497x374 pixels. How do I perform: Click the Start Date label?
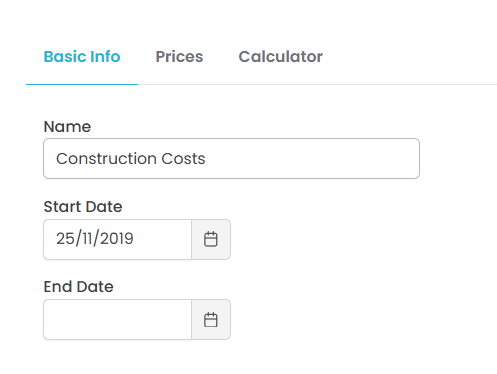(x=83, y=207)
